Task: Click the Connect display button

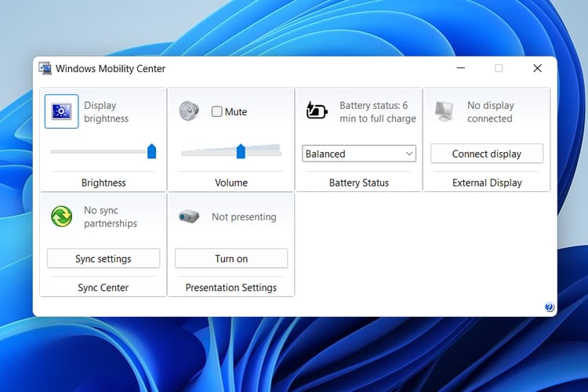Action: (487, 154)
